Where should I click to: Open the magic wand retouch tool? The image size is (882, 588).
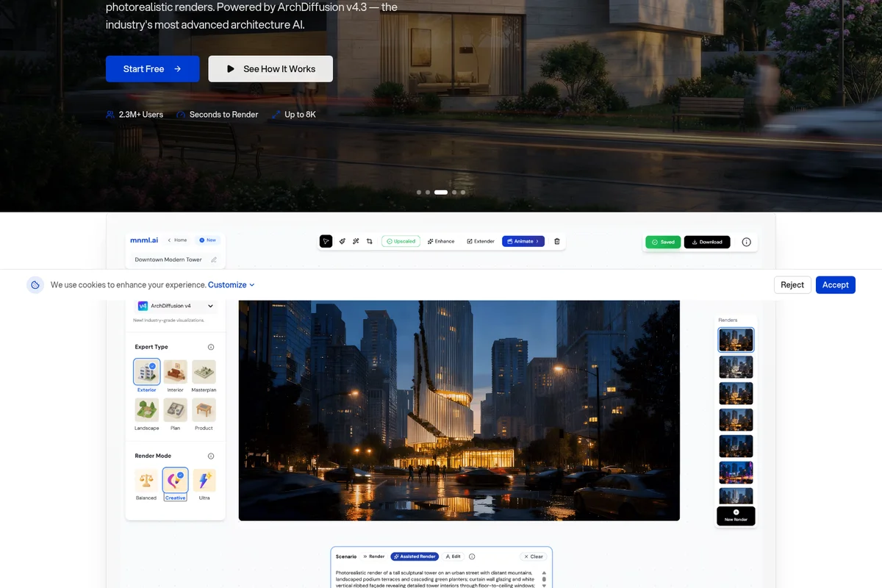(356, 241)
